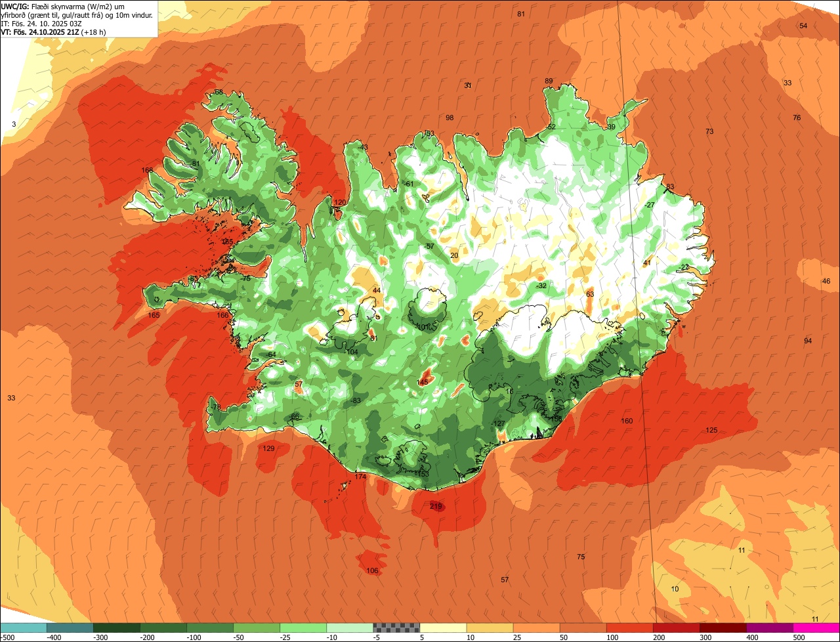
Task: Click the 76 value near the right edge
Action: pyautogui.click(x=797, y=118)
